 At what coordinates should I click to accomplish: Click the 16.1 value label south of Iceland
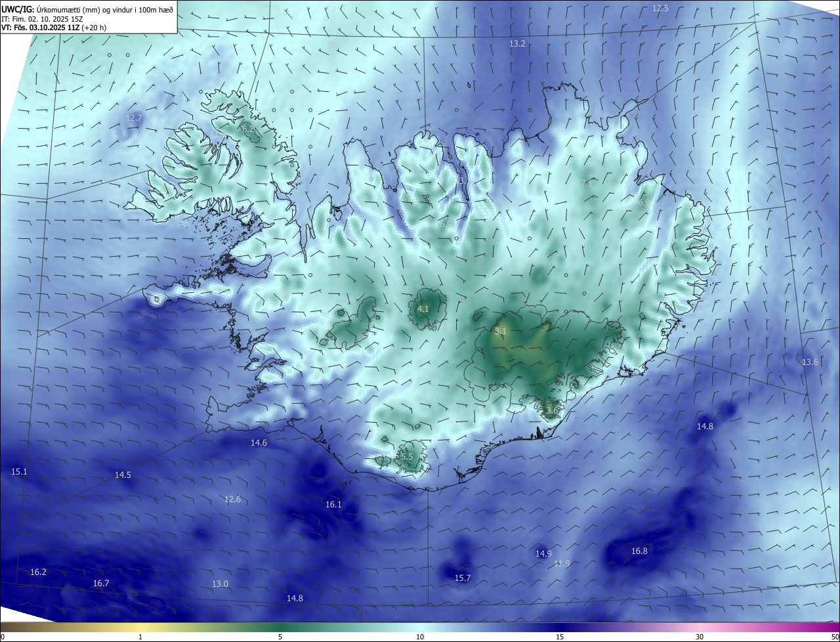(x=333, y=505)
